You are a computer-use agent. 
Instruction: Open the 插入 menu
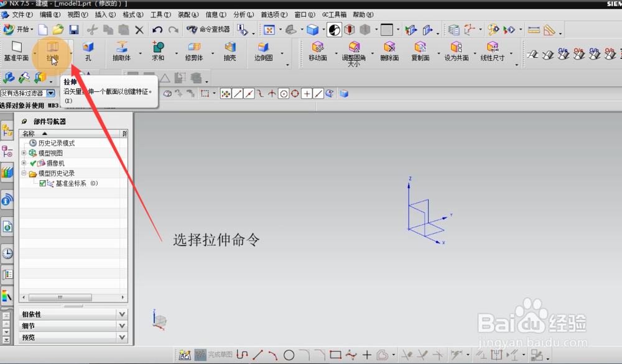click(x=106, y=15)
